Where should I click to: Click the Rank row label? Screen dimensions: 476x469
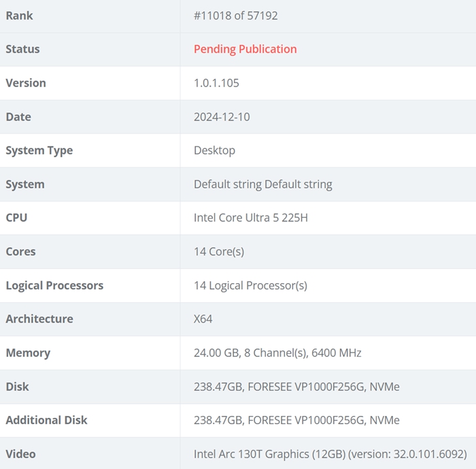(x=19, y=16)
